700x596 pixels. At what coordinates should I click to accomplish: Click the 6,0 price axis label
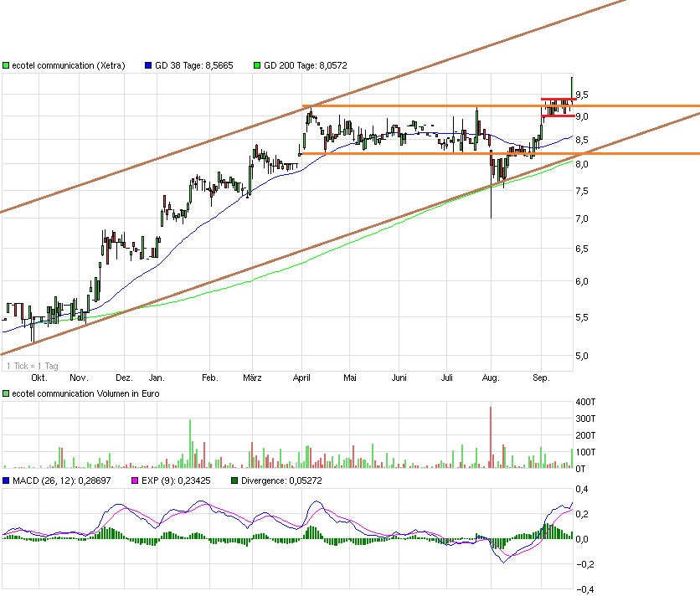pyautogui.click(x=582, y=282)
